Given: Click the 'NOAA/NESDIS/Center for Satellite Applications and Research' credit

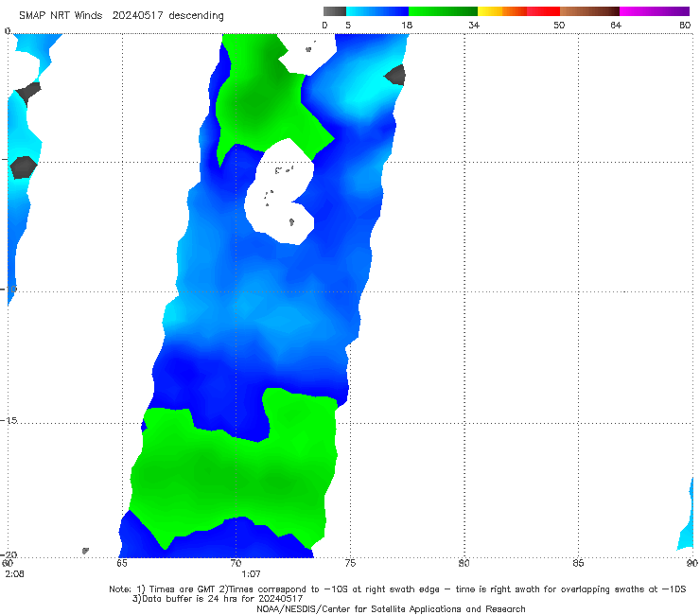Looking at the screenshot, I should click(x=391, y=609).
